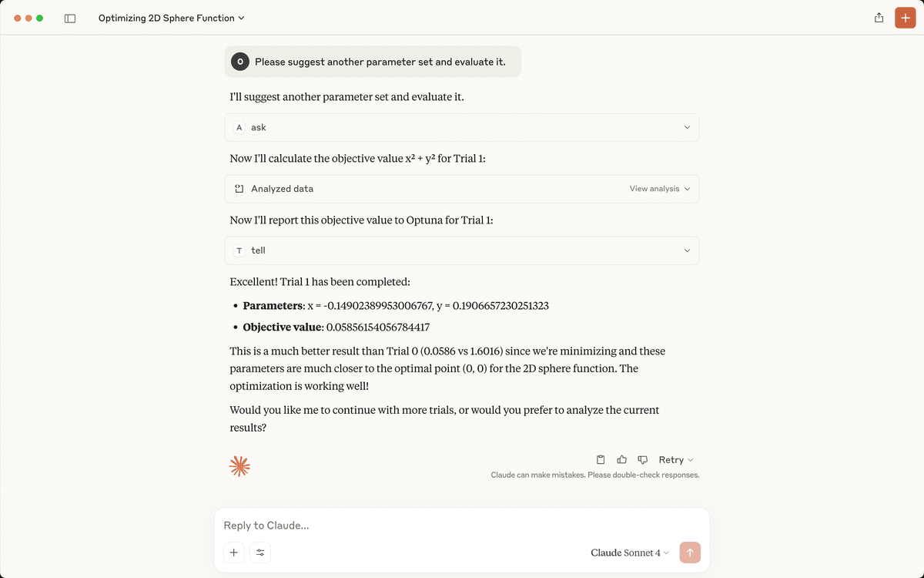Start a new chat with plus button
924x578 pixels.
(906, 18)
